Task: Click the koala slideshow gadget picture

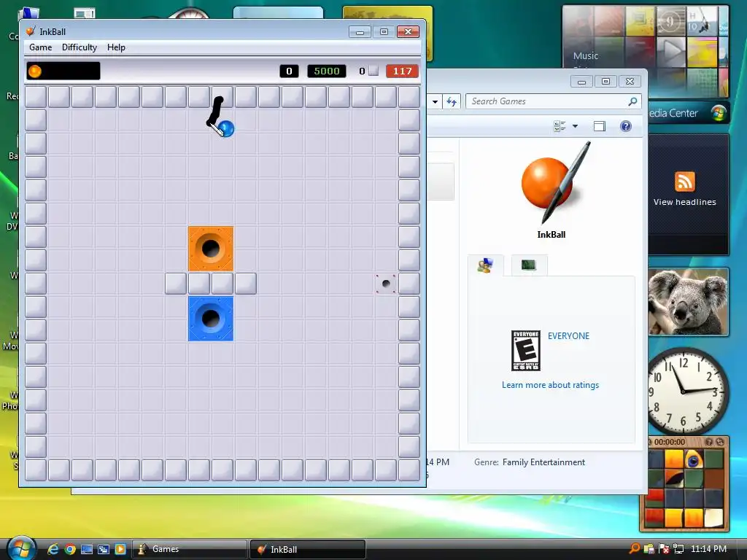Action: coord(689,302)
